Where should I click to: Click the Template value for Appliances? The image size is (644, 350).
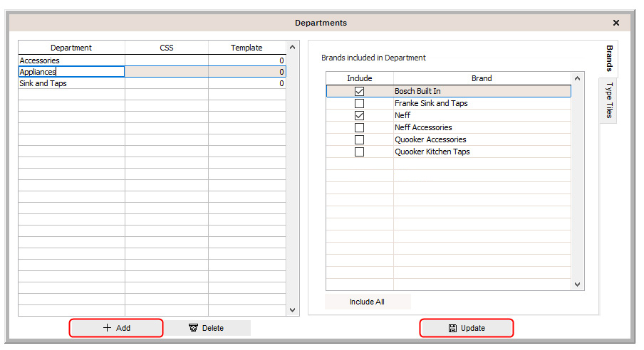246,72
